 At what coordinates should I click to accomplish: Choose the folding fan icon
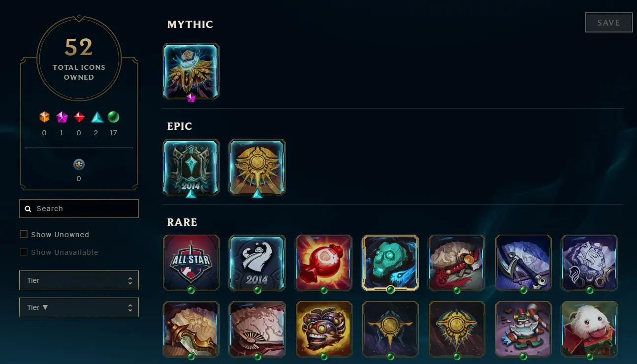(x=257, y=329)
